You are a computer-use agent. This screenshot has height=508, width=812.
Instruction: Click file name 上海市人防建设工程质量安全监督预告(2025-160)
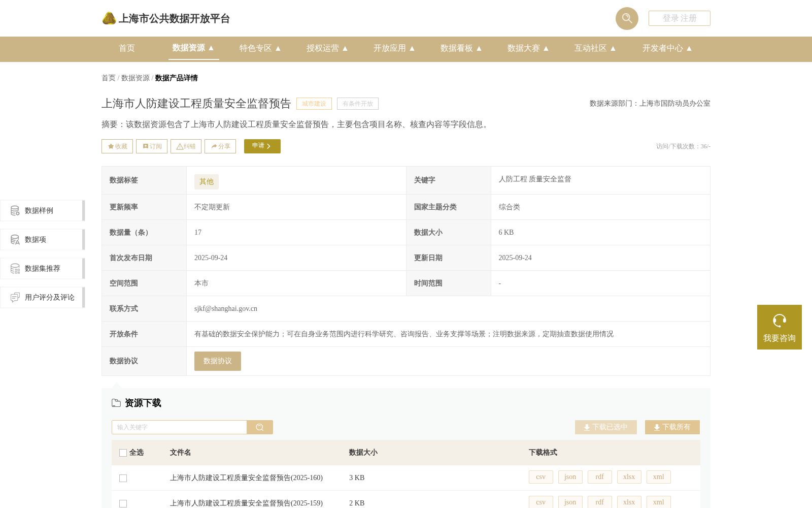[246, 478]
